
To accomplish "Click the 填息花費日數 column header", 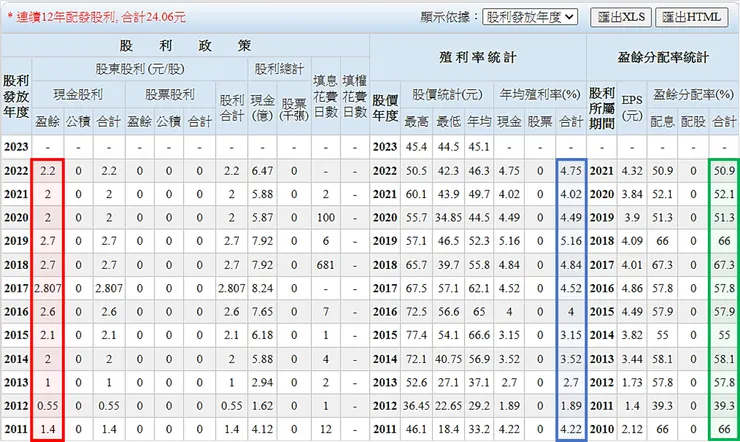I will (325, 96).
